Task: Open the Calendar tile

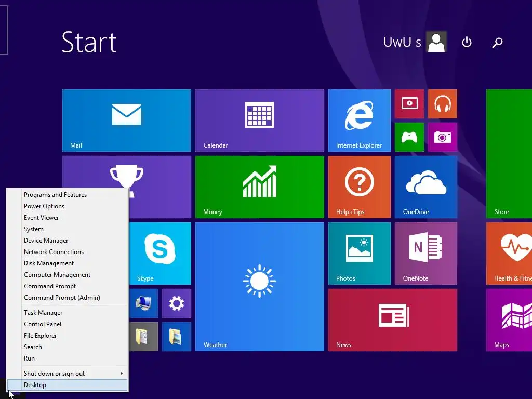Action: click(260, 121)
